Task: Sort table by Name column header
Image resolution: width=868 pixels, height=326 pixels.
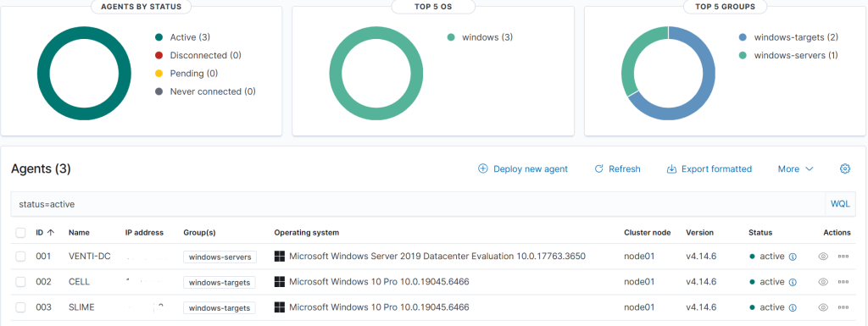Action: point(79,233)
